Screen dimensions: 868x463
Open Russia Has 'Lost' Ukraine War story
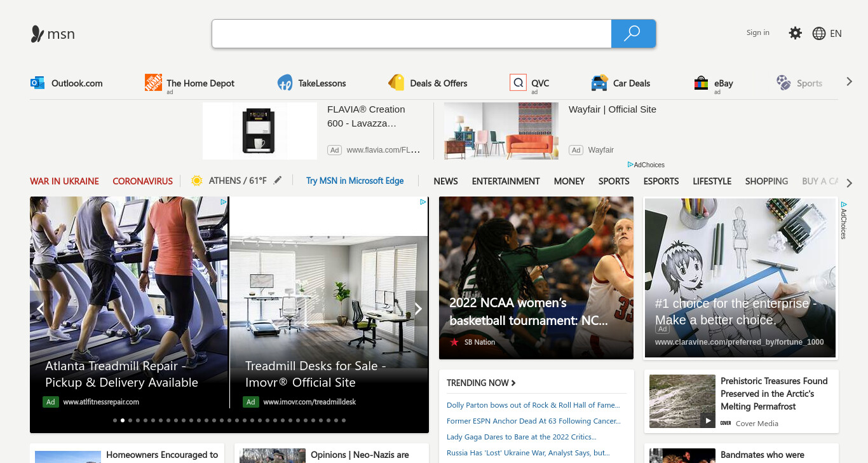coord(528,453)
